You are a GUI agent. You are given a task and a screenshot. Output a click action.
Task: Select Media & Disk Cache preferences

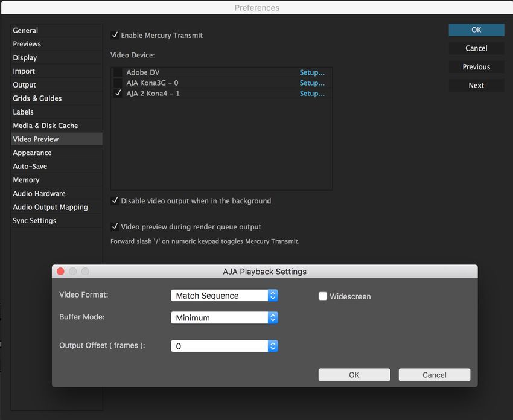(57, 126)
